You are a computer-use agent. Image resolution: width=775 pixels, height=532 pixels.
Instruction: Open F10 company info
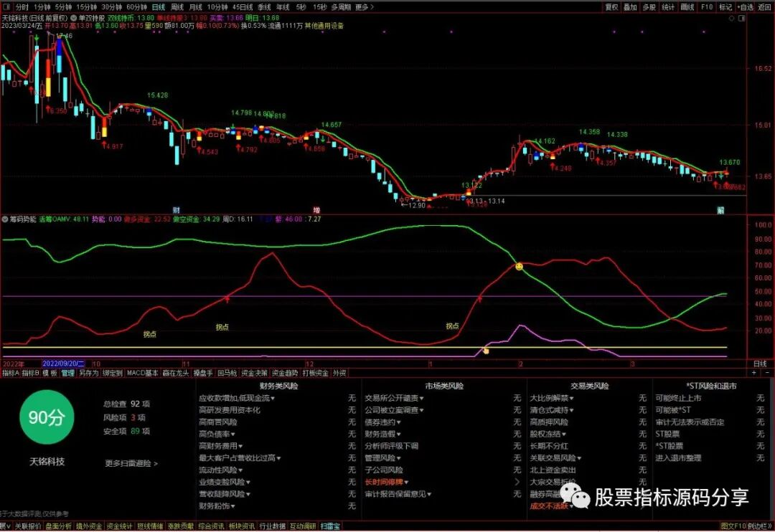707,7
